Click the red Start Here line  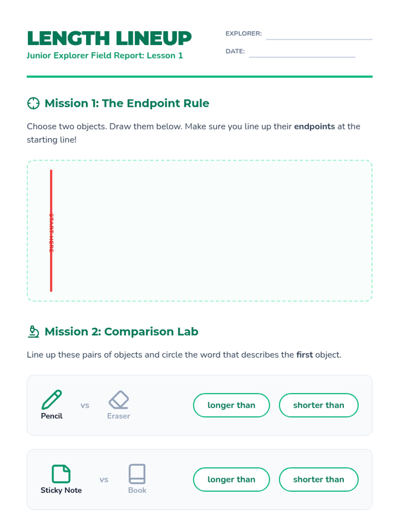click(51, 231)
